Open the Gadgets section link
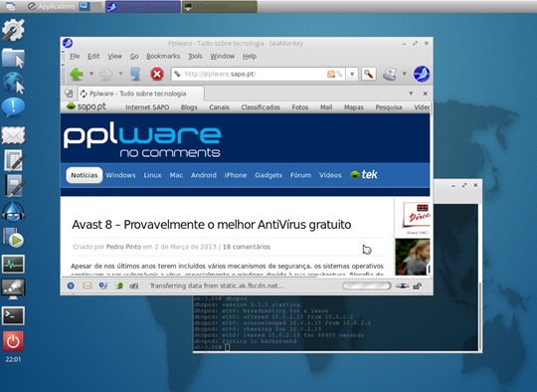The image size is (537, 392). click(x=268, y=175)
